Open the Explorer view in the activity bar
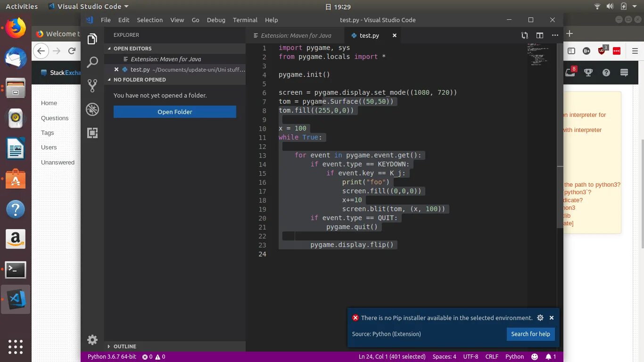The height and width of the screenshot is (362, 644). coord(92,39)
